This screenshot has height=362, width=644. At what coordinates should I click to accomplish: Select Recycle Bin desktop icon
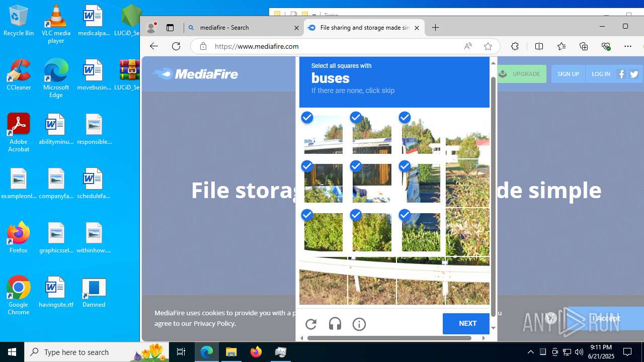click(19, 21)
